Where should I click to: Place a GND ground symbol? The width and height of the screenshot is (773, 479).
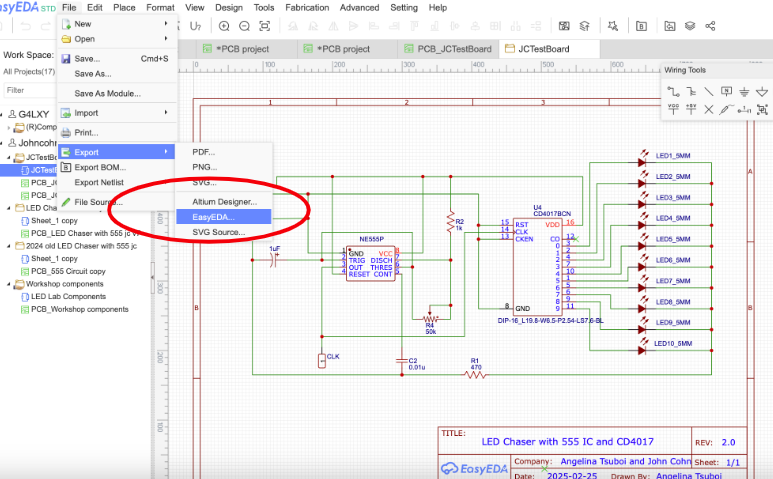[x=745, y=91]
